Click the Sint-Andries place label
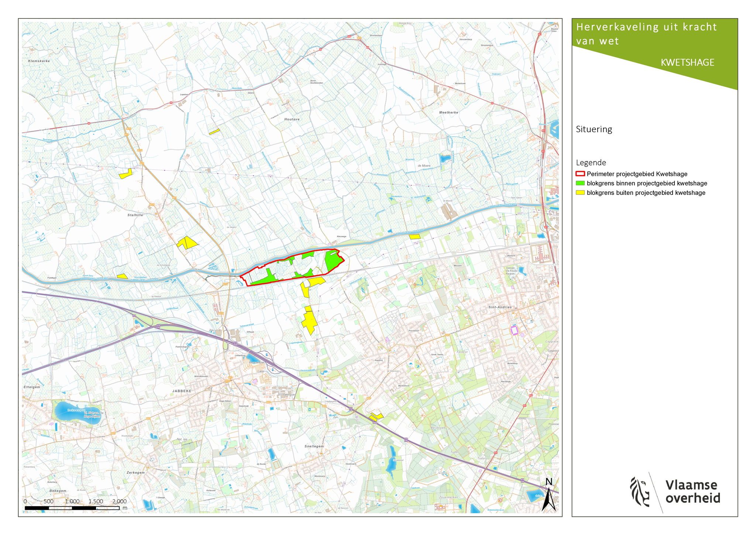Image resolution: width=756 pixels, height=535 pixels. 500,307
